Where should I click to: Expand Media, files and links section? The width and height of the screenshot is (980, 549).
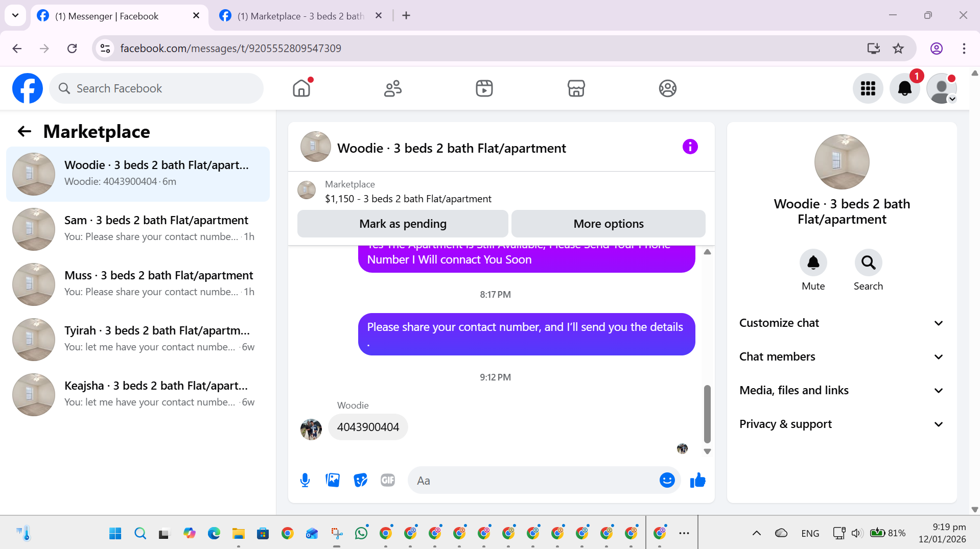pyautogui.click(x=842, y=390)
